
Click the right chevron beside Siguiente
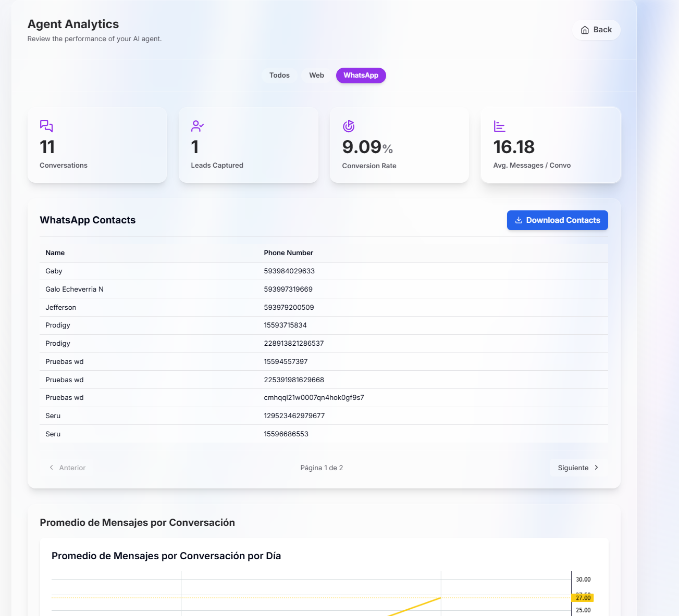596,468
